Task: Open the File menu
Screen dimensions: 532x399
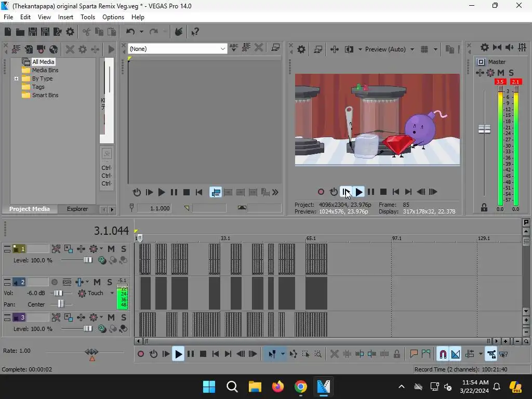Action: (x=8, y=17)
